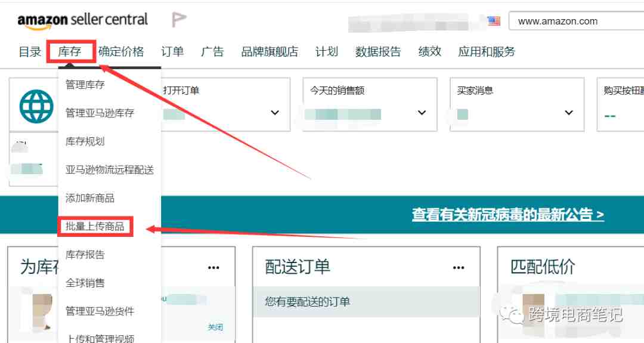Select 添加新商品 from the dropdown

(90, 198)
